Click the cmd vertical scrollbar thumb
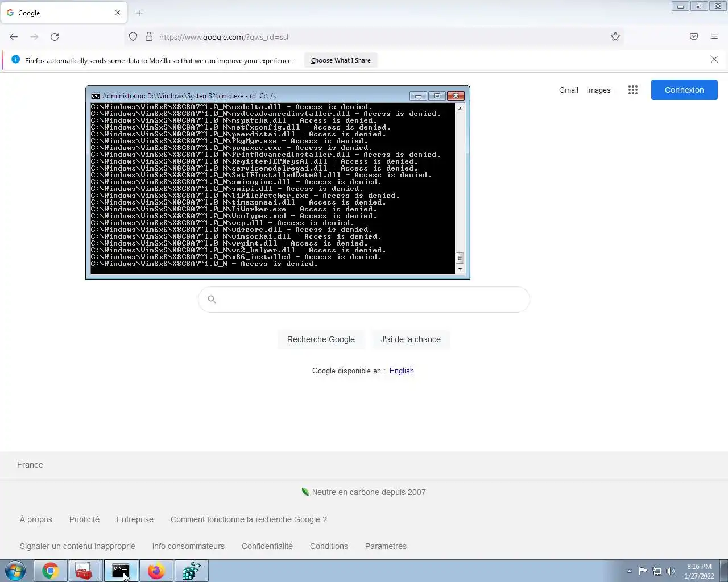The height and width of the screenshot is (582, 728). coord(460,258)
